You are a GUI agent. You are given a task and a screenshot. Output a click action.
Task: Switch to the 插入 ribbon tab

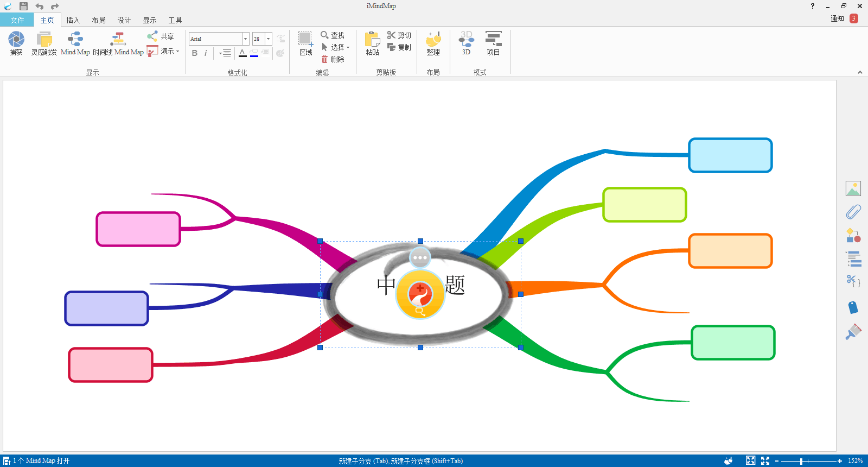tap(73, 20)
